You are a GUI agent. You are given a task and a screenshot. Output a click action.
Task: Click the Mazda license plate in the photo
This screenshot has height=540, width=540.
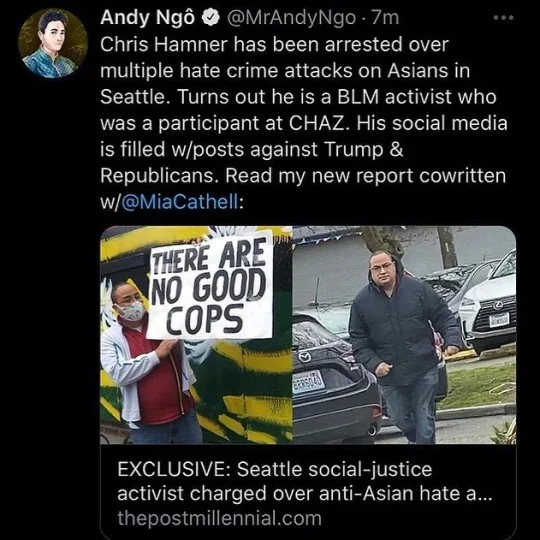click(308, 382)
